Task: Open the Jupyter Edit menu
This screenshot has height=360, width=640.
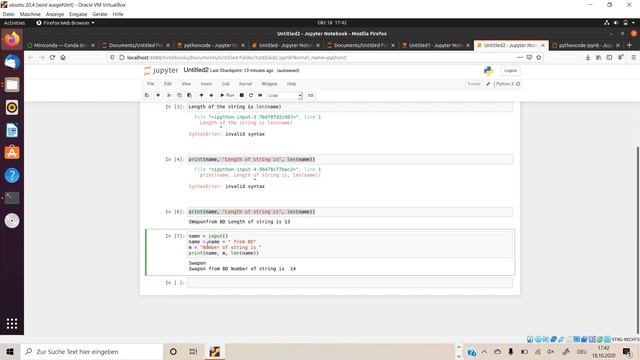Action: coord(168,84)
